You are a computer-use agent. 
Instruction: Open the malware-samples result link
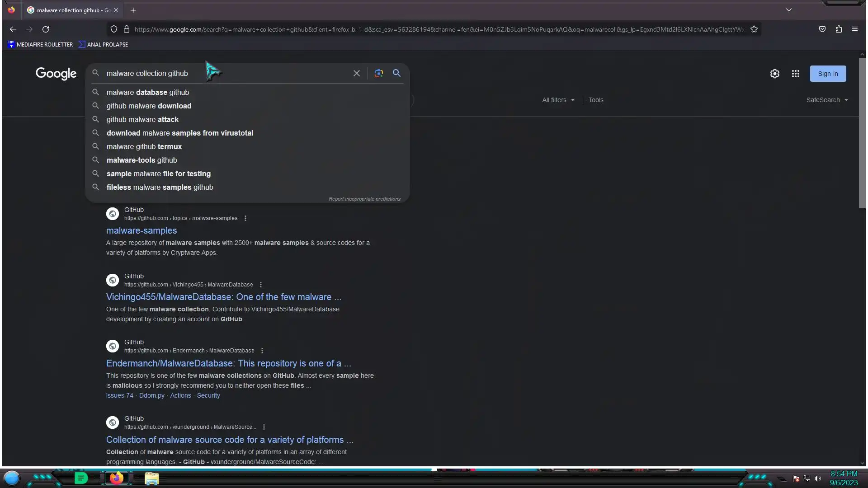(x=142, y=230)
